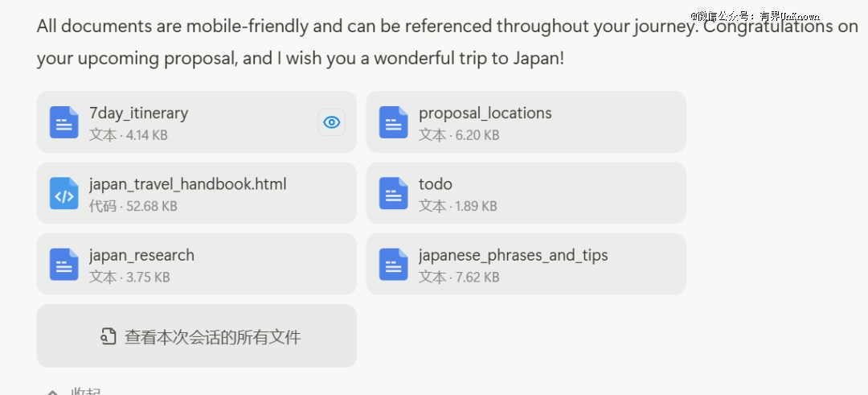The image size is (868, 395).
Task: Click the japan_research document icon
Action: point(64,264)
